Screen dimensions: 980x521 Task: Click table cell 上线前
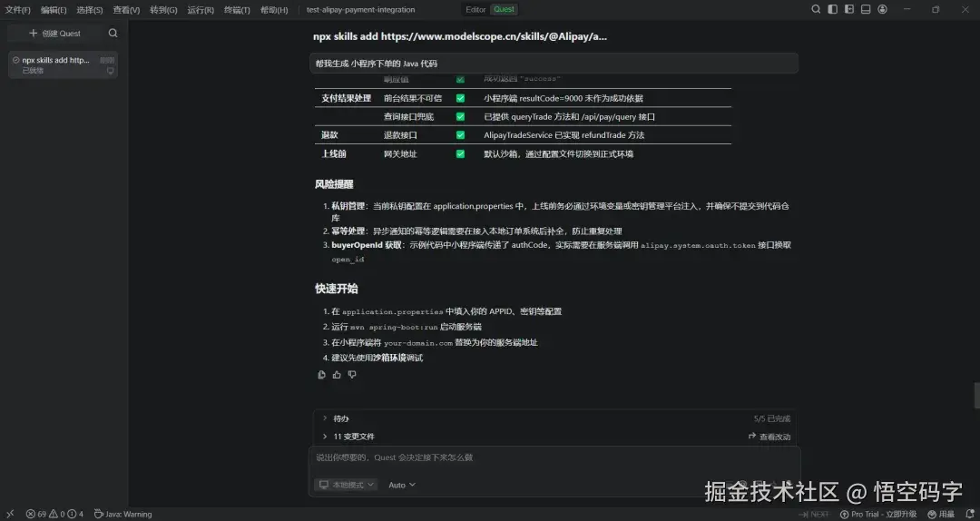tap(334, 154)
